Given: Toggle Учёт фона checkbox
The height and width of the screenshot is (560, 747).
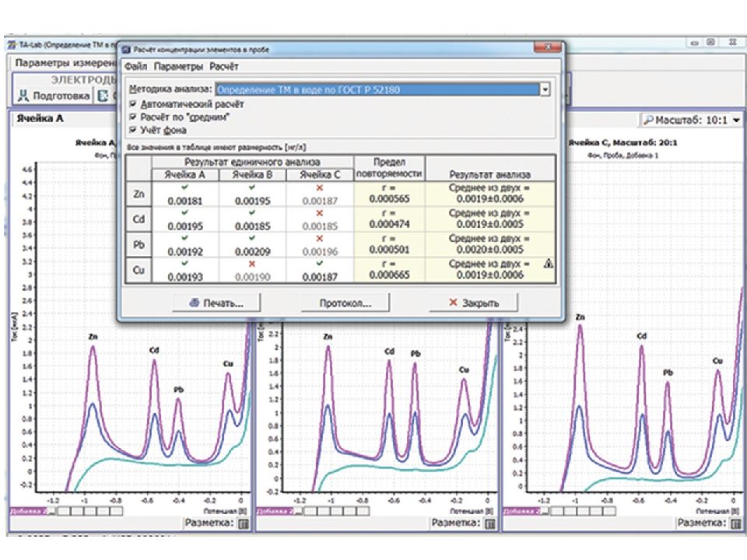Looking at the screenshot, I should (x=133, y=130).
